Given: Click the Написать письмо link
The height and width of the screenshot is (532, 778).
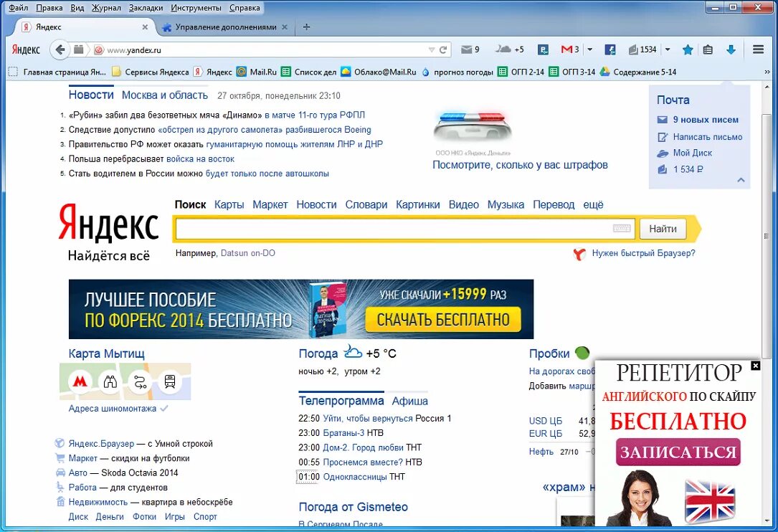Looking at the screenshot, I should click(x=708, y=137).
